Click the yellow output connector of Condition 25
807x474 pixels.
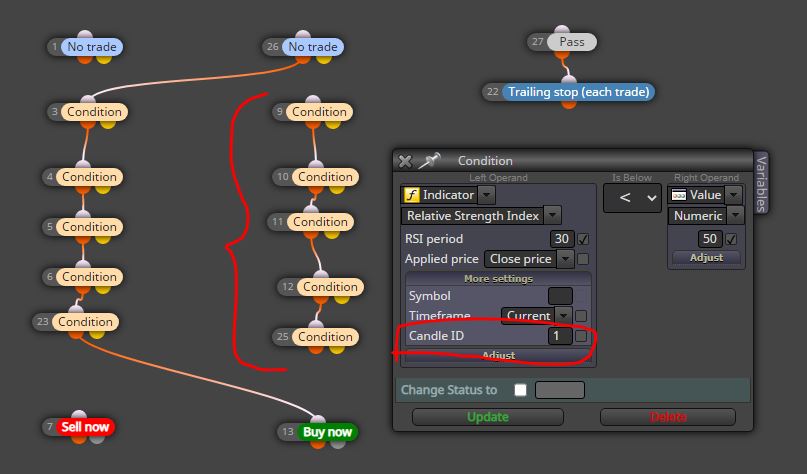336,348
